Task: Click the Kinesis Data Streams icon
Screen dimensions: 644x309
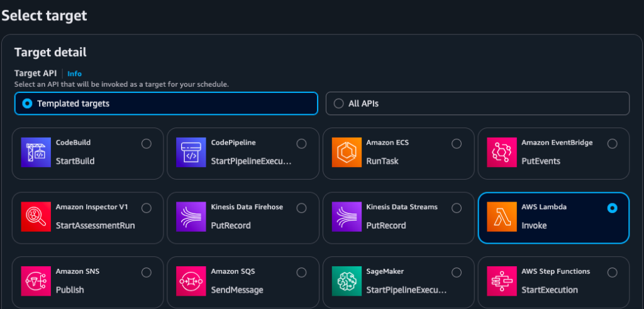Action: [347, 217]
